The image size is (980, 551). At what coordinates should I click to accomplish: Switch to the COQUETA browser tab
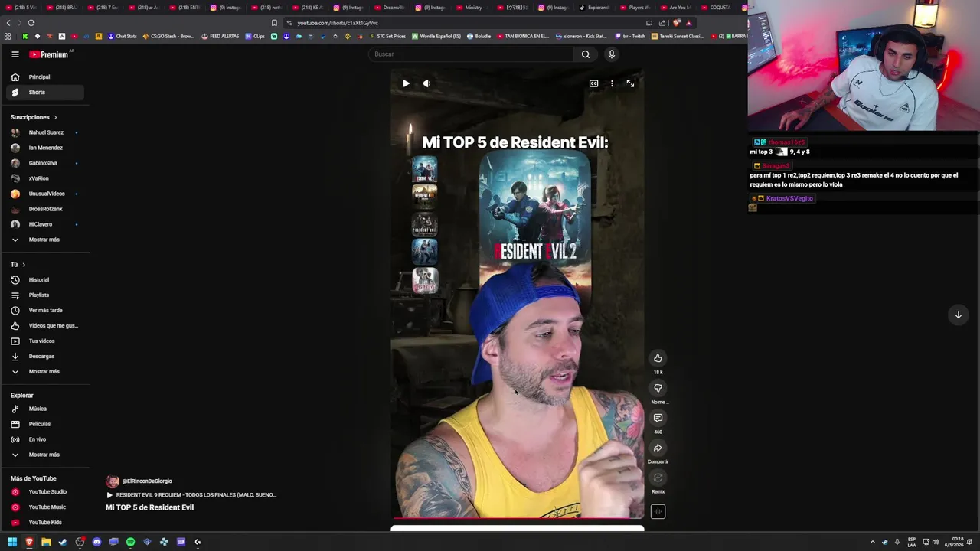(716, 8)
